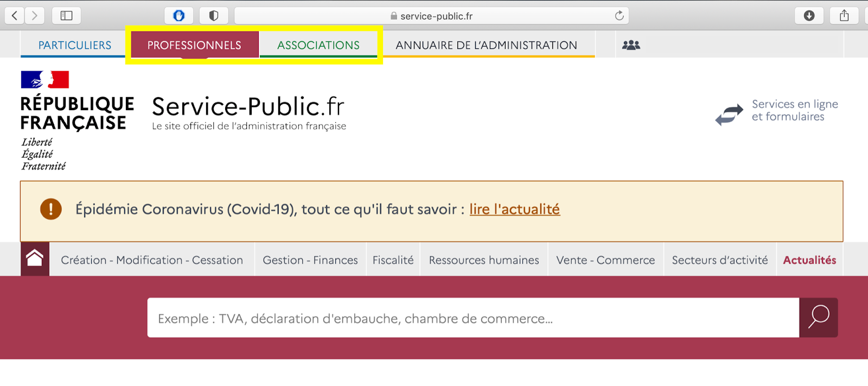The width and height of the screenshot is (868, 386).
Task: Reload the service-public.fr page
Action: pyautogui.click(x=620, y=16)
